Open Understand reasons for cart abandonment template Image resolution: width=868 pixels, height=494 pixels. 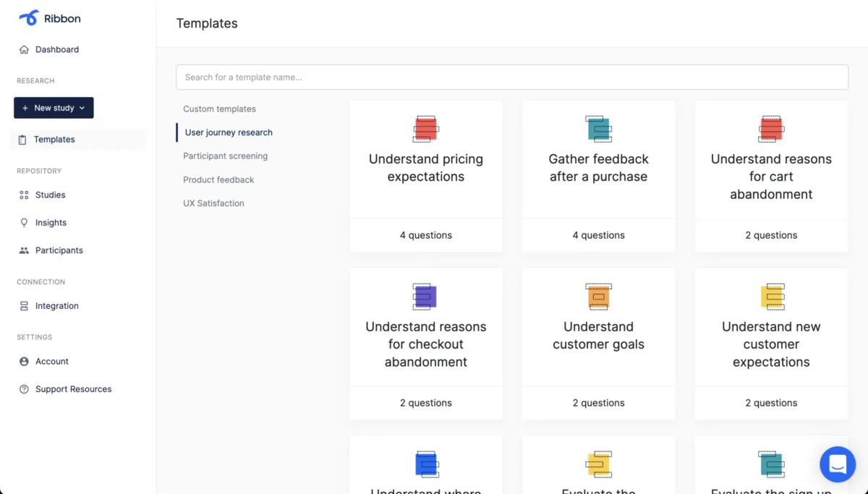771,176
